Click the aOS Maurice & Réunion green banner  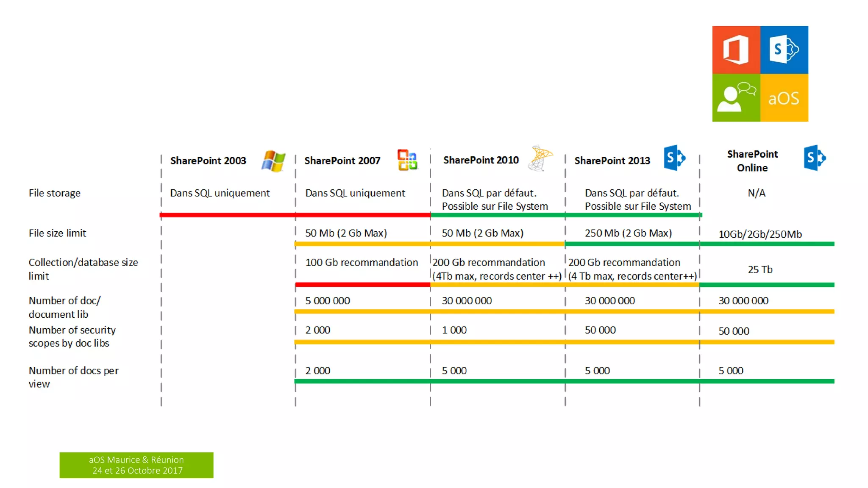pyautogui.click(x=136, y=465)
